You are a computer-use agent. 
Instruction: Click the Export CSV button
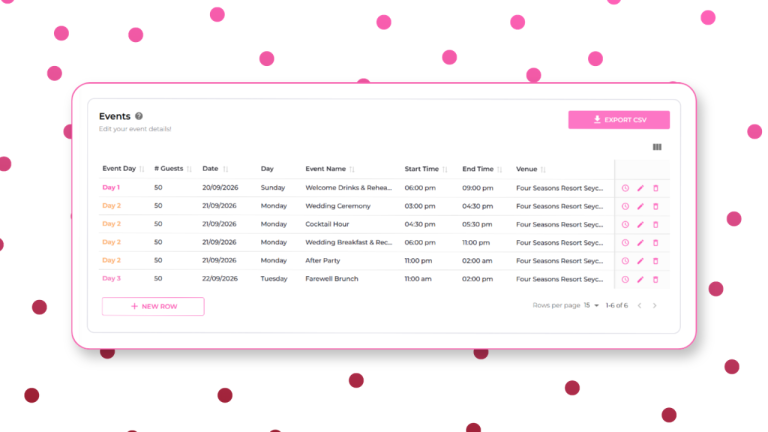[619, 120]
